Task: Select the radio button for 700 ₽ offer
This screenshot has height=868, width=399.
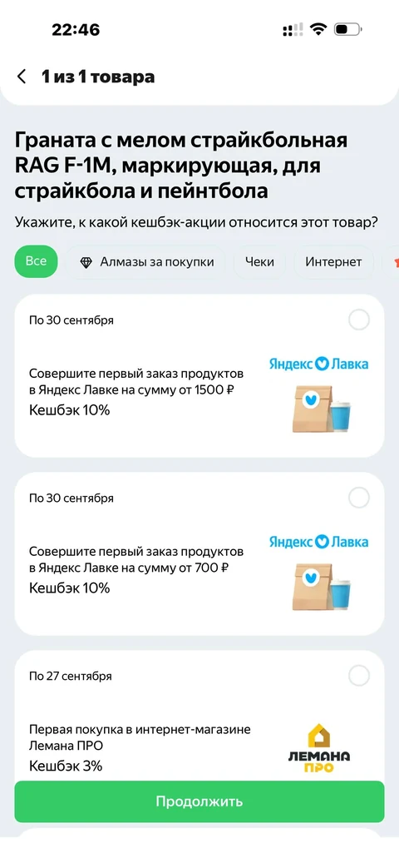Action: pyautogui.click(x=359, y=498)
